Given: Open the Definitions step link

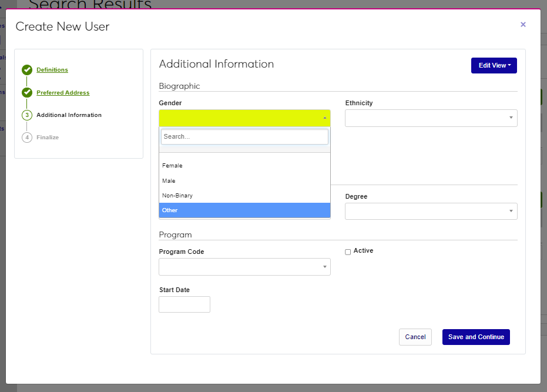Looking at the screenshot, I should point(52,70).
